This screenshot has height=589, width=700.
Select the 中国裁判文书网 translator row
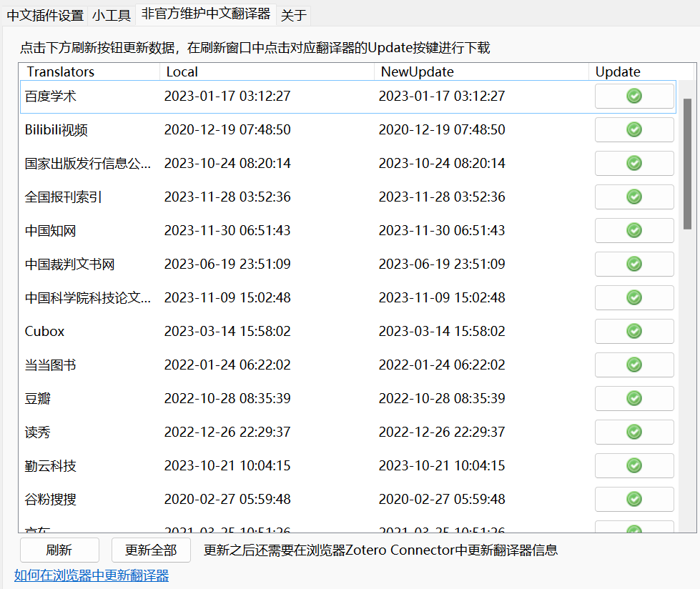(348, 264)
